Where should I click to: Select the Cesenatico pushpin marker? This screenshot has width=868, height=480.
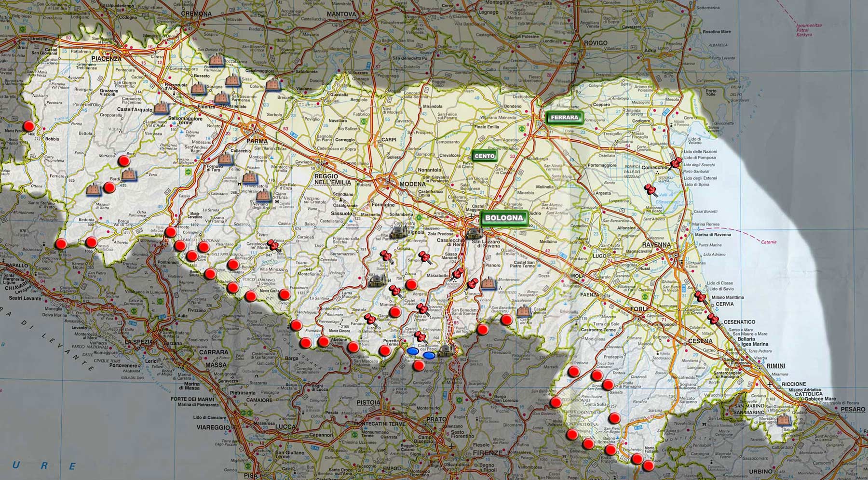tap(713, 319)
